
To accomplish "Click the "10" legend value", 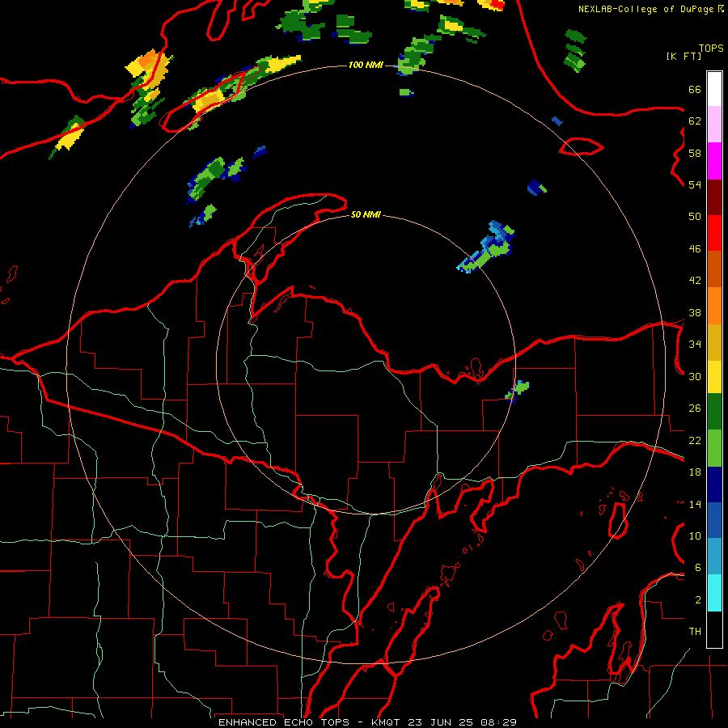I will coord(695,535).
